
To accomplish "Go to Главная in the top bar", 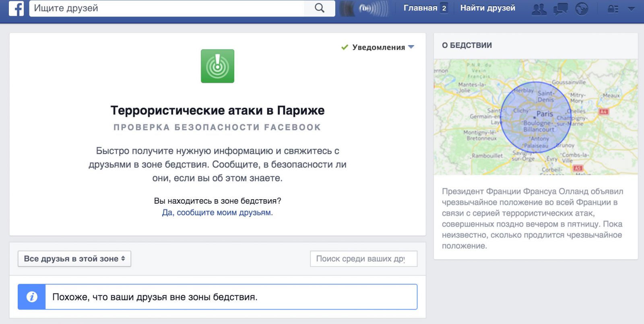I will tap(420, 8).
